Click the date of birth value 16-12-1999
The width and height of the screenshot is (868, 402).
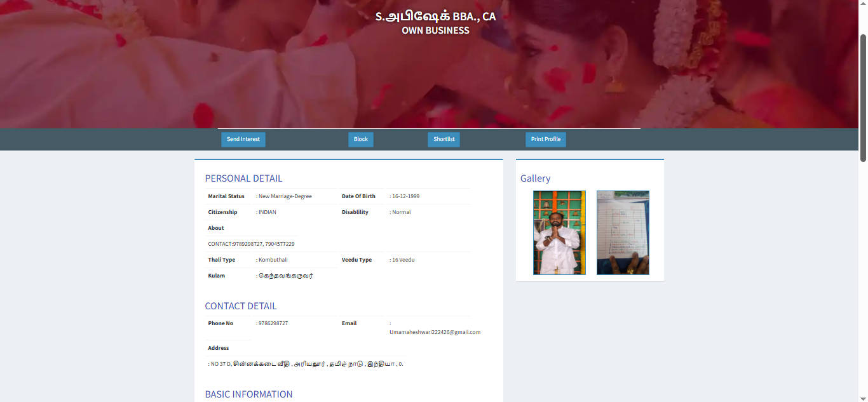pyautogui.click(x=405, y=196)
